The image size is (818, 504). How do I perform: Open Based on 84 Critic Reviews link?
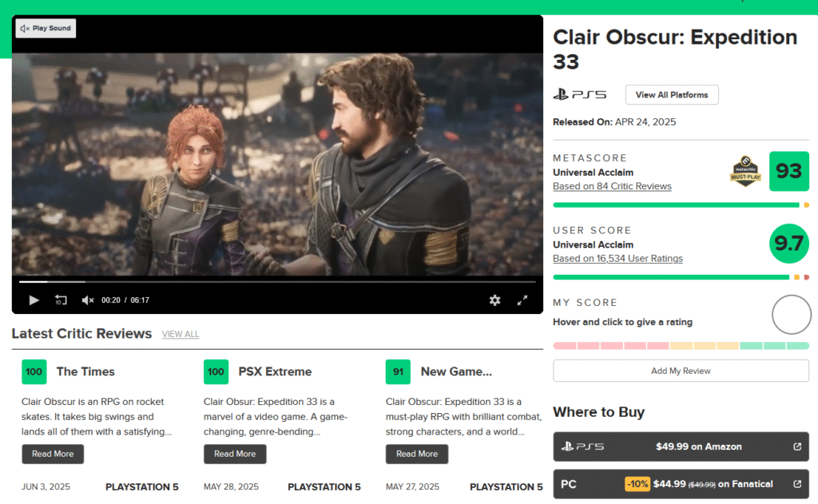[x=612, y=186]
